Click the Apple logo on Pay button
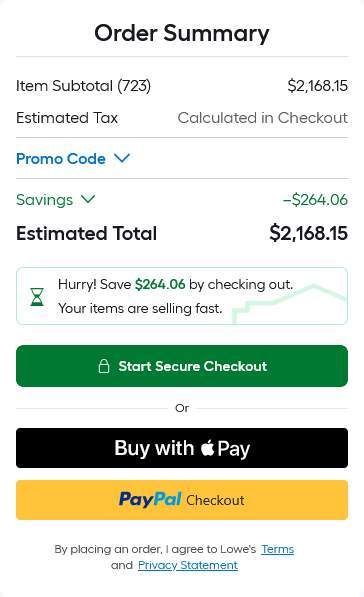This screenshot has width=364, height=597. (x=208, y=447)
